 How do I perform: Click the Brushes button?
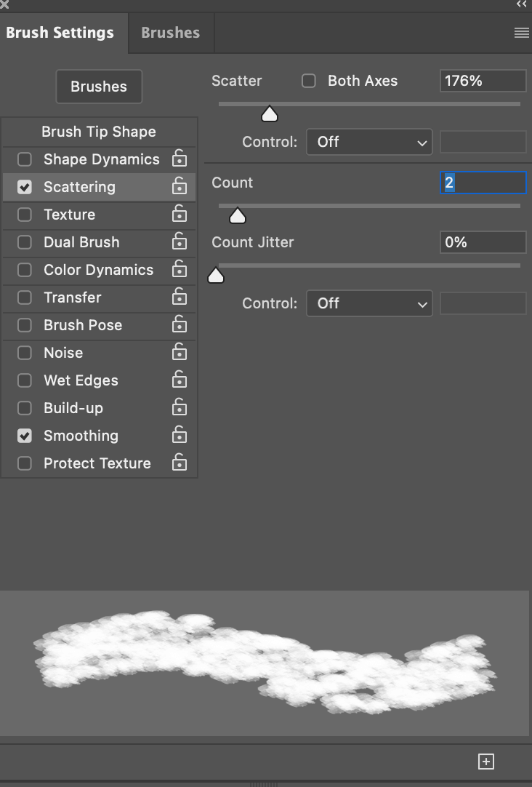tap(99, 87)
